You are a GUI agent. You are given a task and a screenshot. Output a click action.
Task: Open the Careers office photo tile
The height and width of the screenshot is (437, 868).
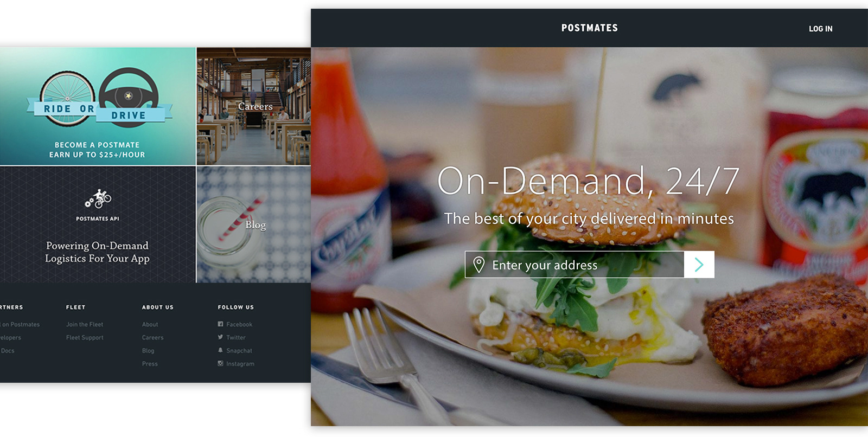pyautogui.click(x=253, y=106)
